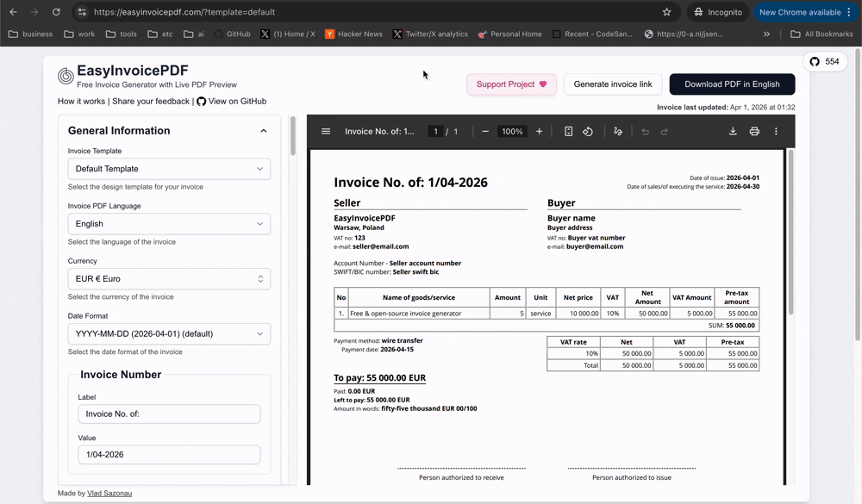Select the PDF annotation draw tool
The height and width of the screenshot is (504, 862).
coord(618,131)
